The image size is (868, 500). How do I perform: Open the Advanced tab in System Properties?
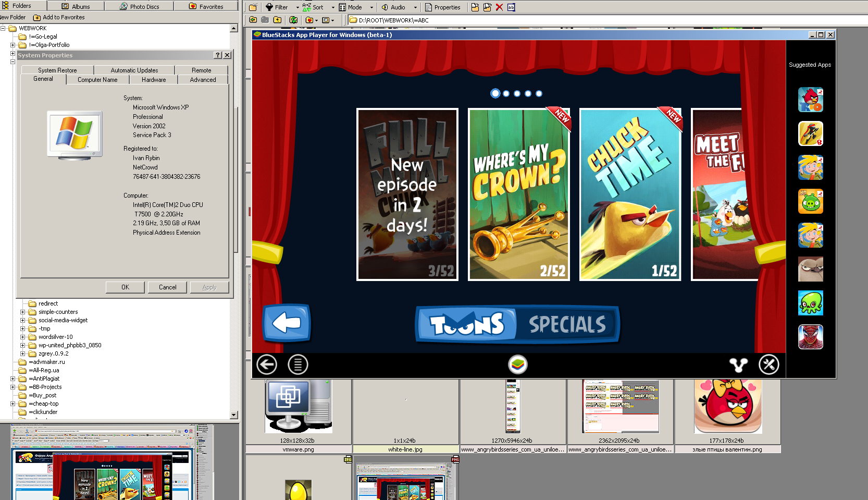tap(203, 80)
